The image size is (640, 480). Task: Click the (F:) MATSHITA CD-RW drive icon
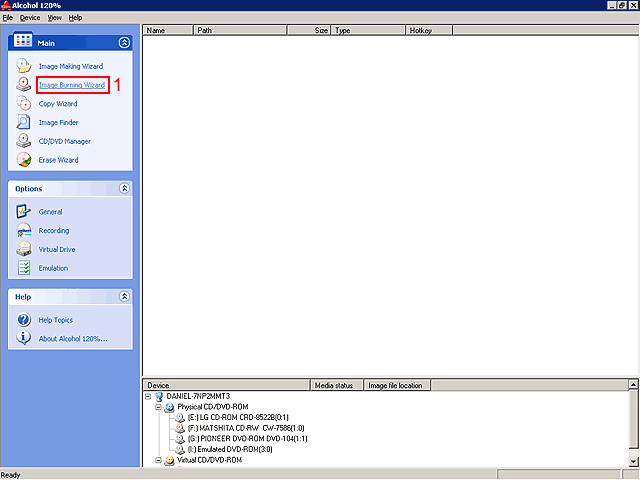tap(180, 428)
